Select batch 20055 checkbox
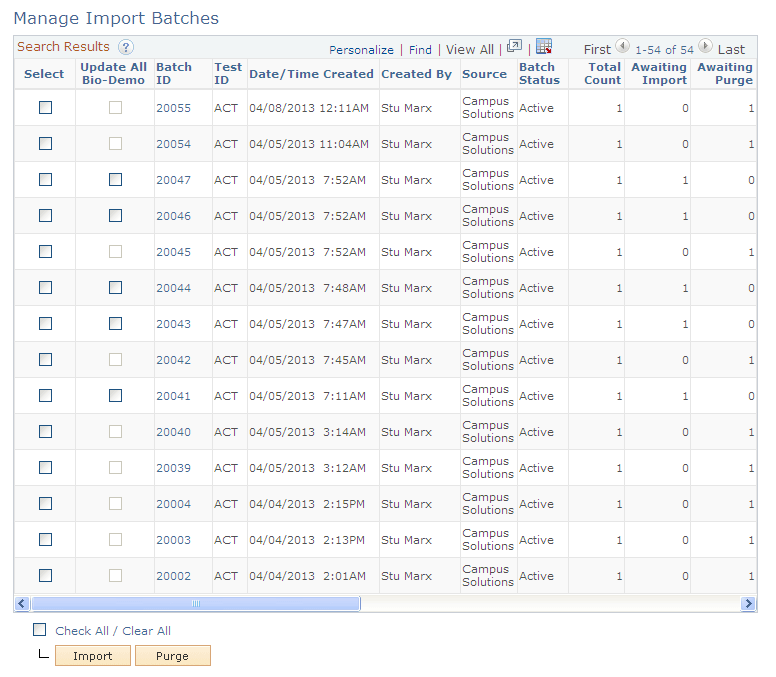This screenshot has width=776, height=677. (x=46, y=107)
